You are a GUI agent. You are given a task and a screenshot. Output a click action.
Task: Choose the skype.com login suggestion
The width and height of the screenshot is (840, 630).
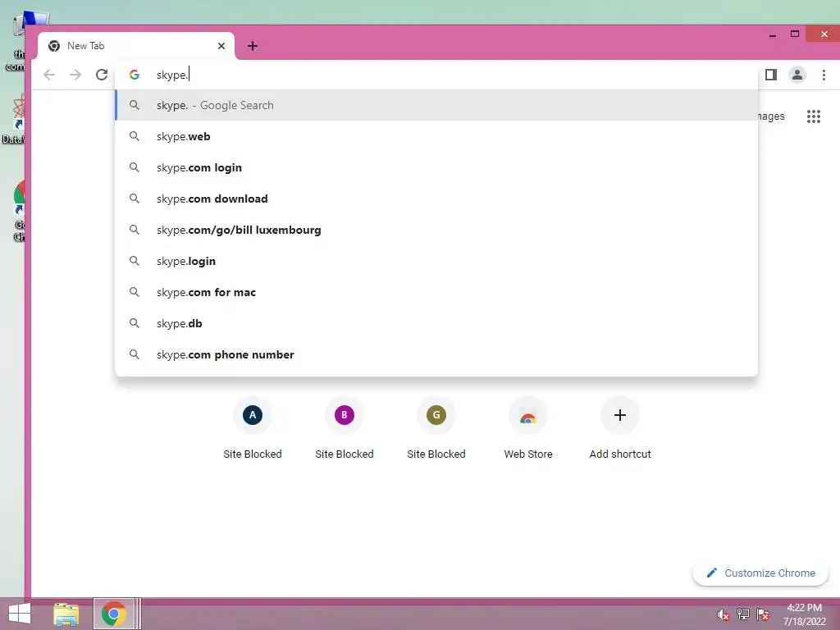point(436,167)
